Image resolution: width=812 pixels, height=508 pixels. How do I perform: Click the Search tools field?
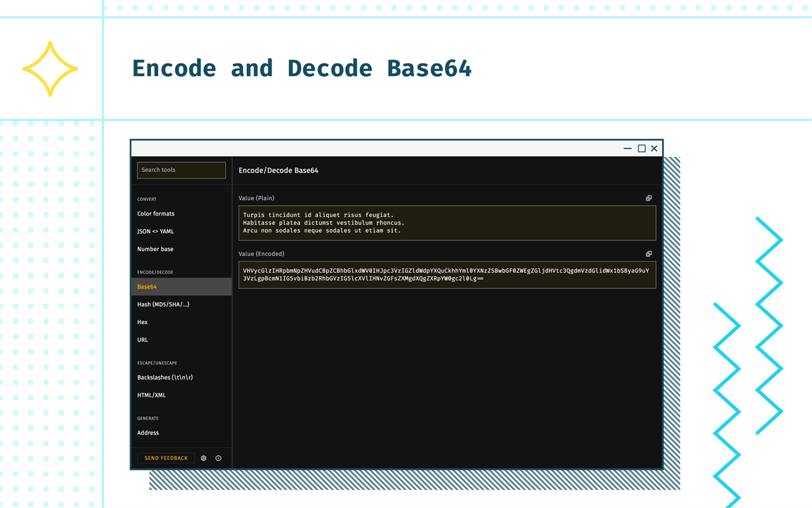click(181, 170)
